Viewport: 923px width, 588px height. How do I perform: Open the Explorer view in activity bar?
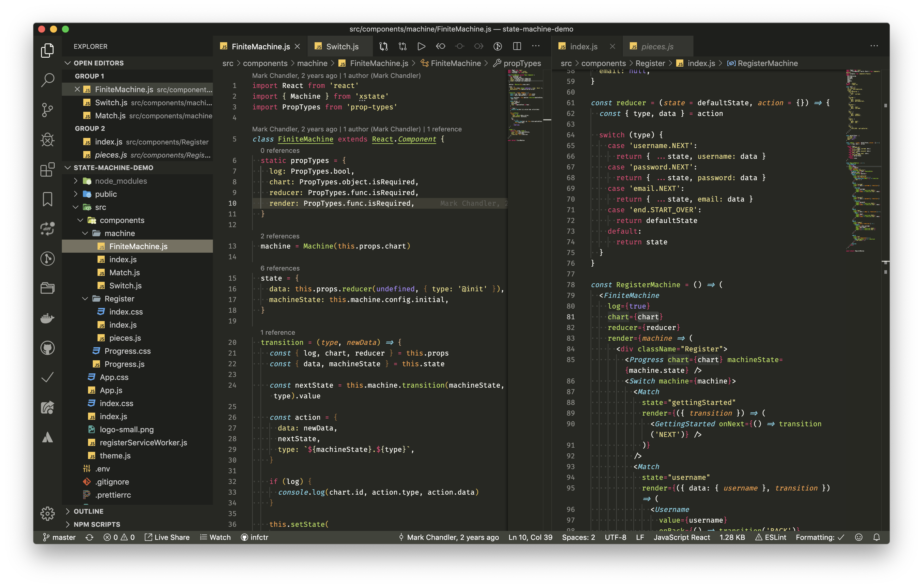tap(47, 50)
